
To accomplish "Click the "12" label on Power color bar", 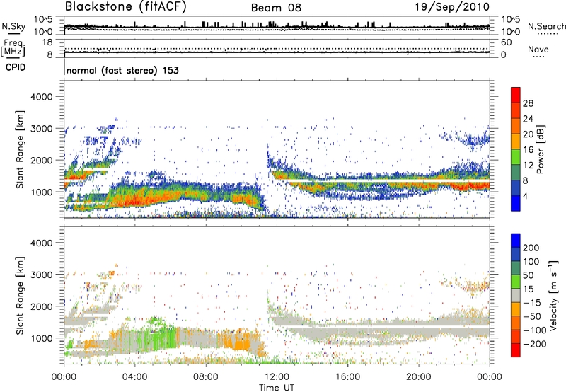I will click(x=528, y=166).
